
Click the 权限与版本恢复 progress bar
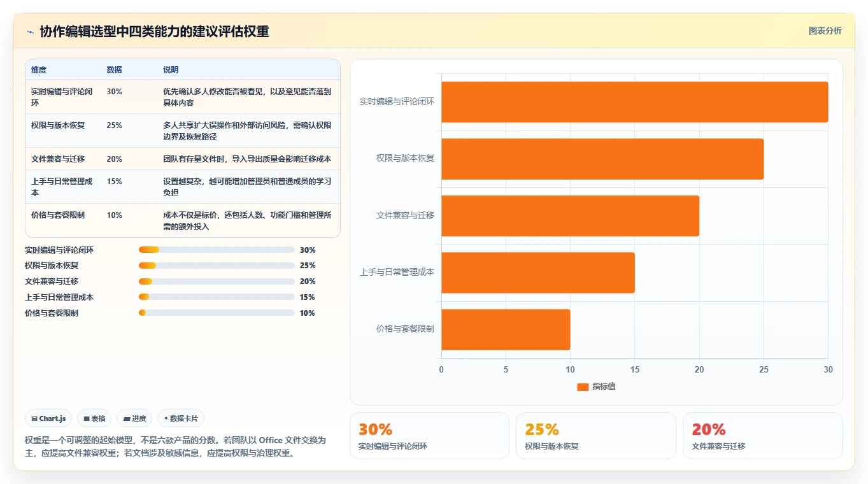click(217, 266)
